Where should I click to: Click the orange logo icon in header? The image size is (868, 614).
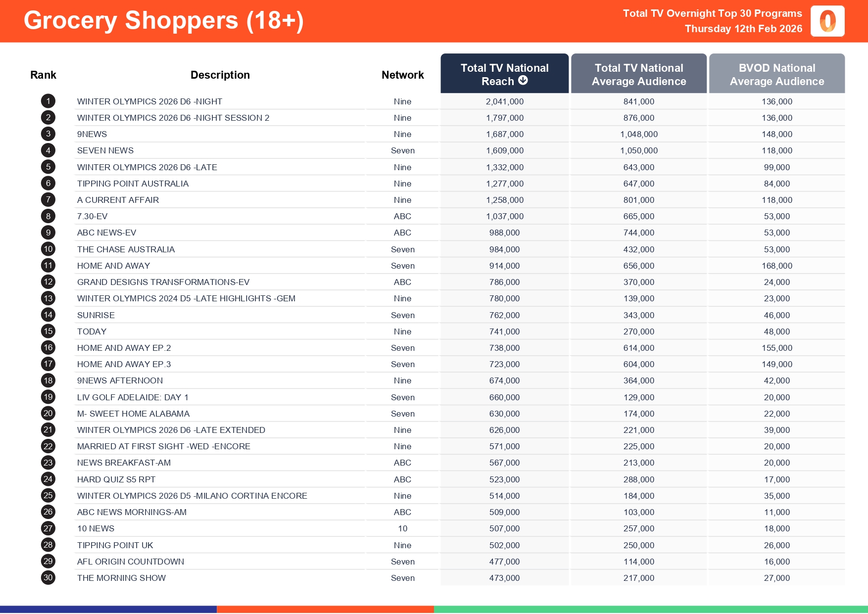(827, 21)
